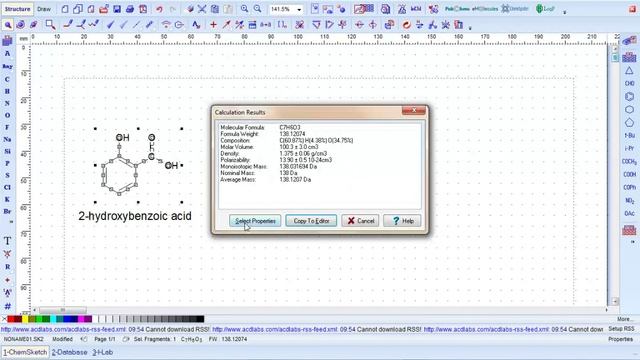The height and width of the screenshot is (360, 640).
Task: Click the Edit Atom Label text tool T
Action: click(7, 241)
